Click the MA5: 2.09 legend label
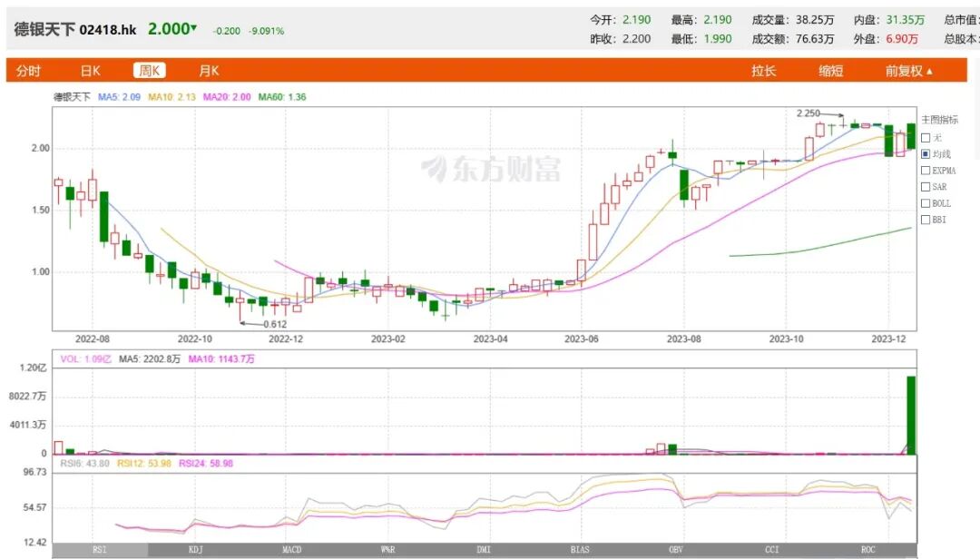980x559 pixels. click(120, 97)
